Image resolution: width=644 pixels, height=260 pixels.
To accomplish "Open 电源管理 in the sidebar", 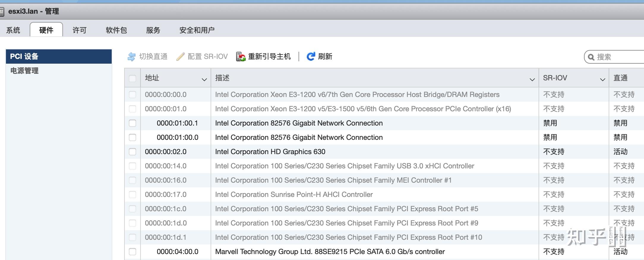I will 59,71.
